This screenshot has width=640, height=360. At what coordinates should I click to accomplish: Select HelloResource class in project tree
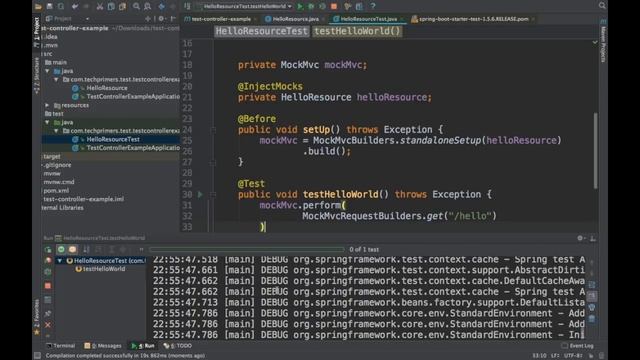[107, 88]
